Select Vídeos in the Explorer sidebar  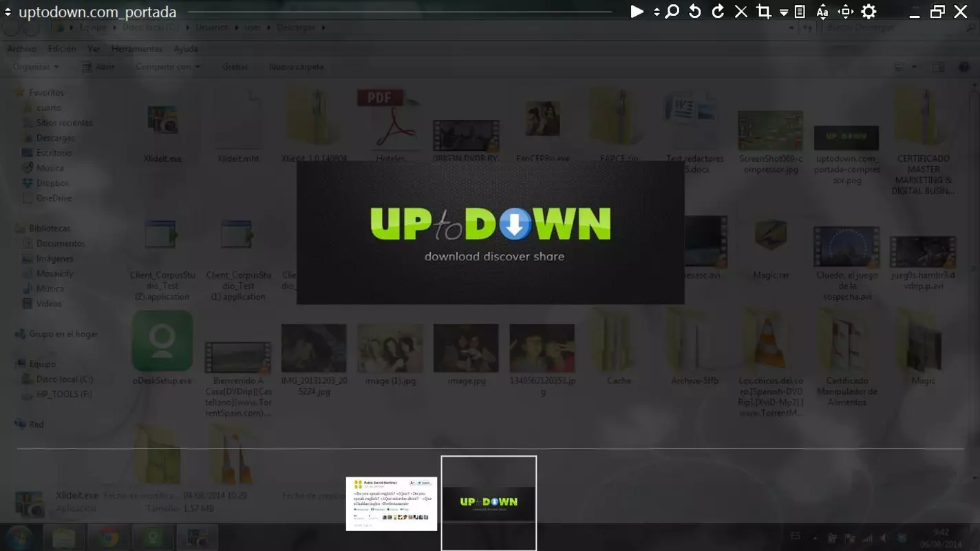(49, 304)
